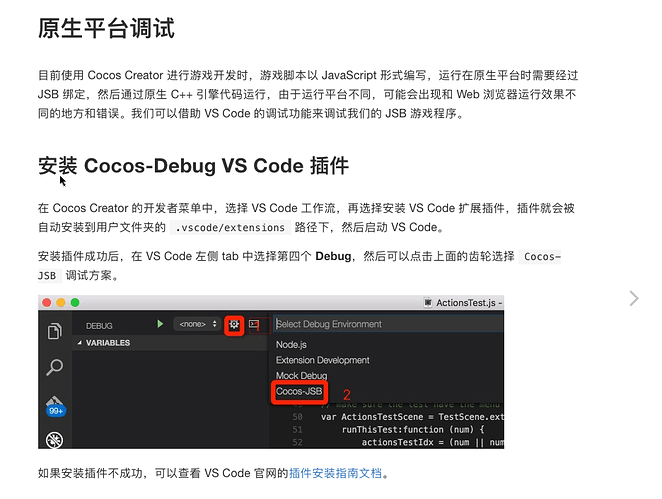Click the 原生平台调试 page heading
Screen dimensions: 662x499
click(106, 28)
